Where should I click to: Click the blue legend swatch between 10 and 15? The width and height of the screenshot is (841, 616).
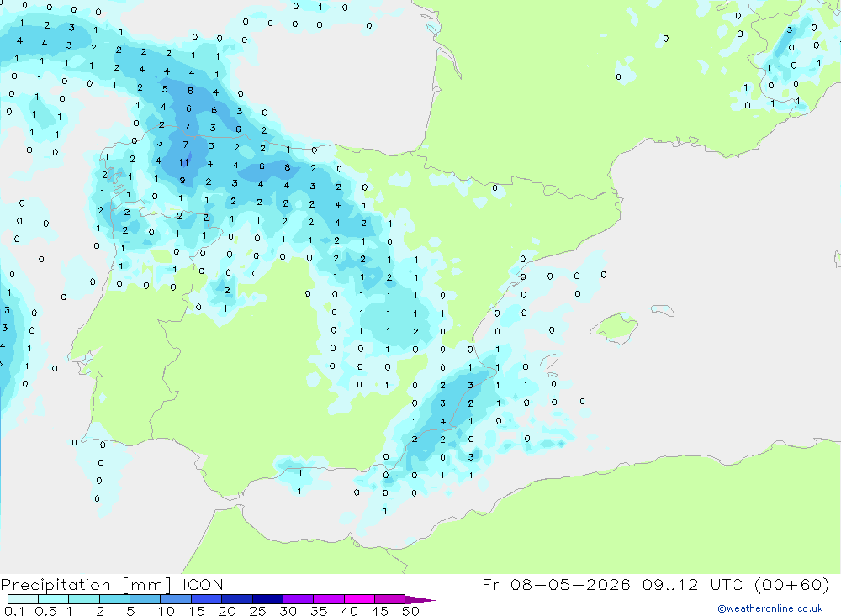point(176,599)
